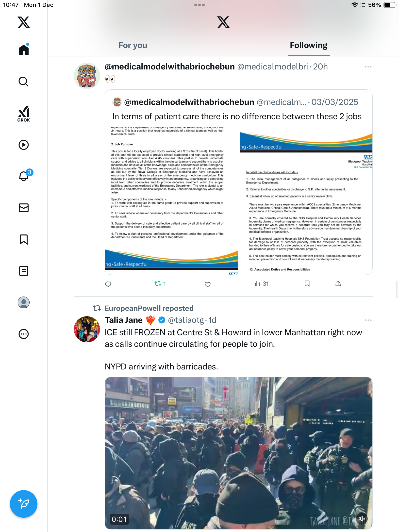Compose a new post with blue button
Screen dimensions: 399x532
[24, 504]
